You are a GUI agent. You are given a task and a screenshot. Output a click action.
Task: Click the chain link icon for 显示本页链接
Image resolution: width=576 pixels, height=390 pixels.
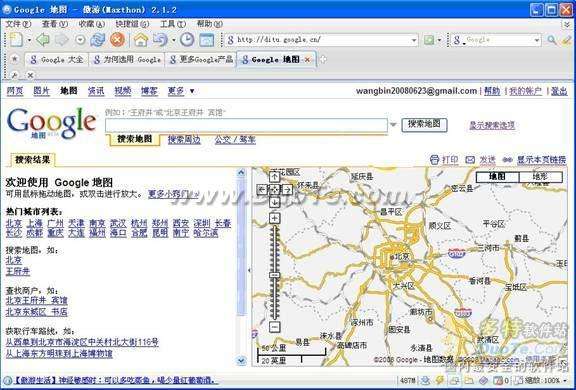click(x=507, y=160)
